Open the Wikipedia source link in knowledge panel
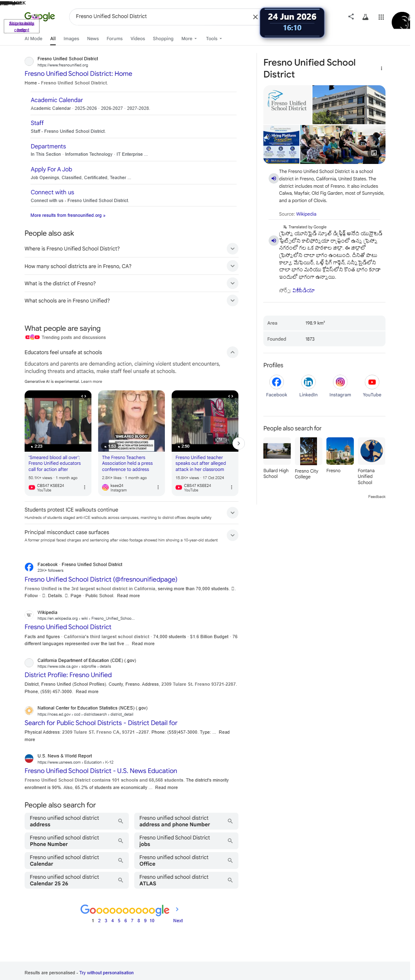The image size is (415, 980). click(x=306, y=214)
